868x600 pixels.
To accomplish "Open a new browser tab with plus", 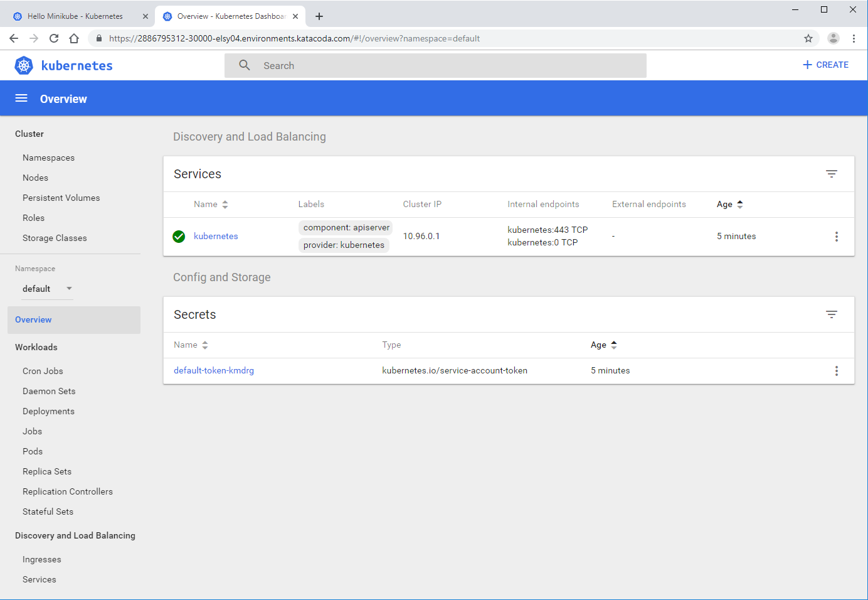I will (x=319, y=16).
